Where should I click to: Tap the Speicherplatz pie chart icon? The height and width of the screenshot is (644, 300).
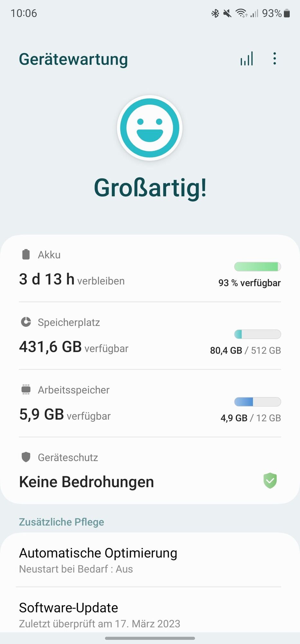(26, 322)
